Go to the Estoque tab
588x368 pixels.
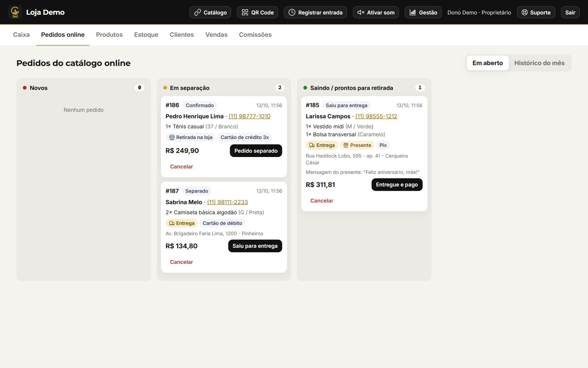tap(146, 35)
